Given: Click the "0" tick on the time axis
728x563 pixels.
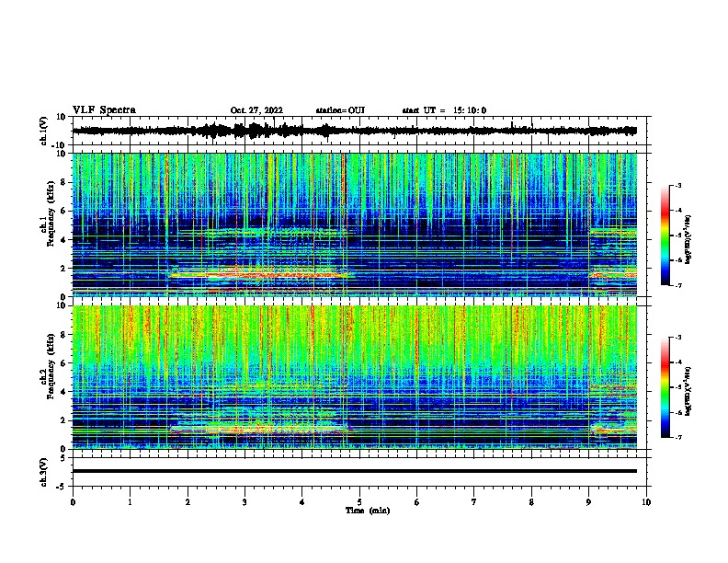Looking at the screenshot, I should (x=73, y=502).
